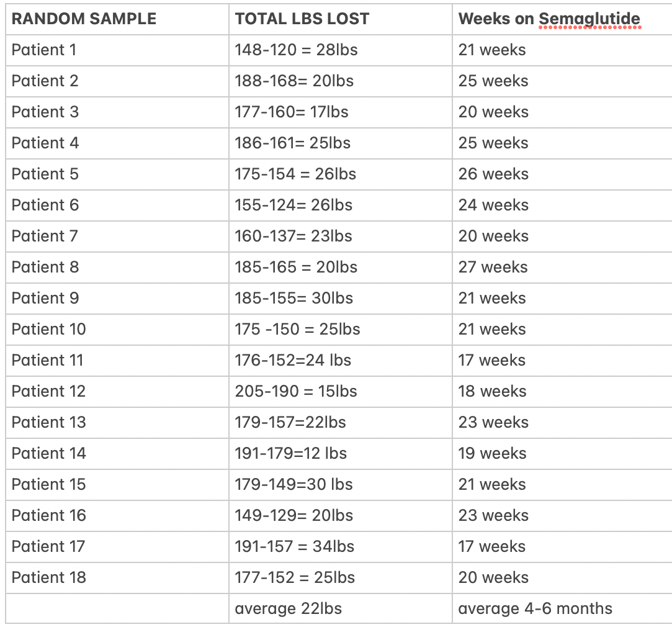Click the average 22lbs cell
Viewport: 672px width, 627px height.
[x=288, y=608]
